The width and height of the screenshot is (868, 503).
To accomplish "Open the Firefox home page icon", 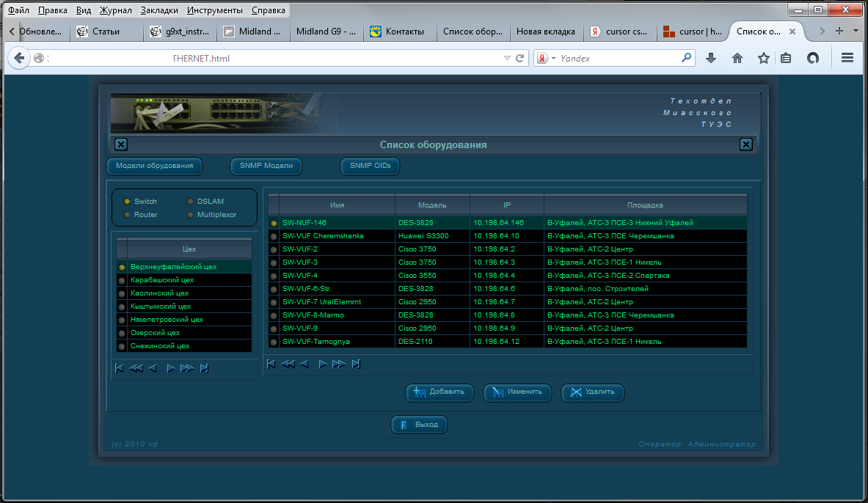I will coord(737,58).
